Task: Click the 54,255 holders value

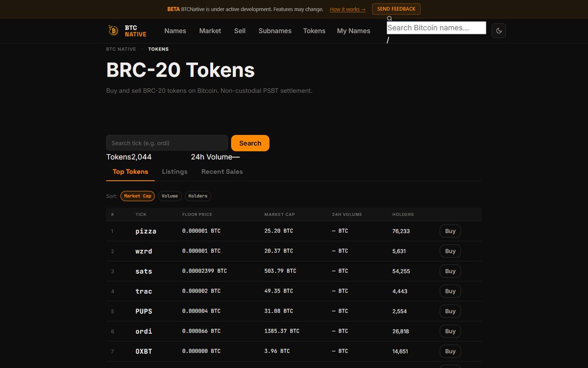Action: point(401,271)
